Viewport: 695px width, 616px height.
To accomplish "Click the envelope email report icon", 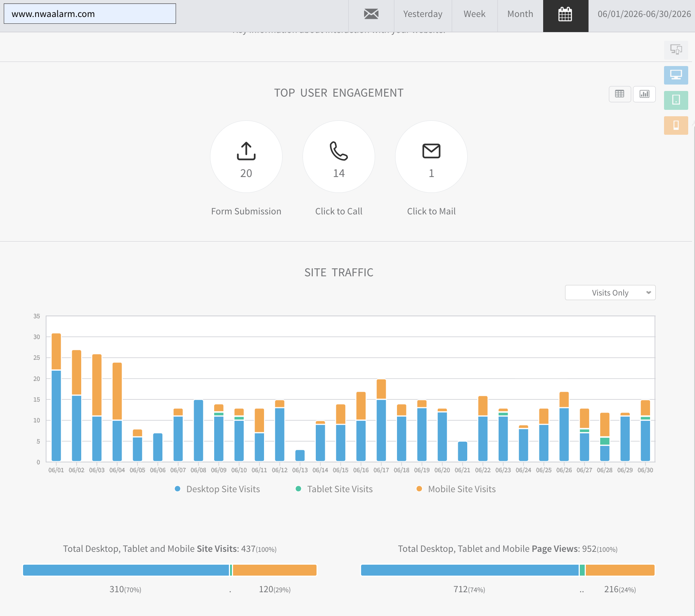I will click(x=371, y=14).
